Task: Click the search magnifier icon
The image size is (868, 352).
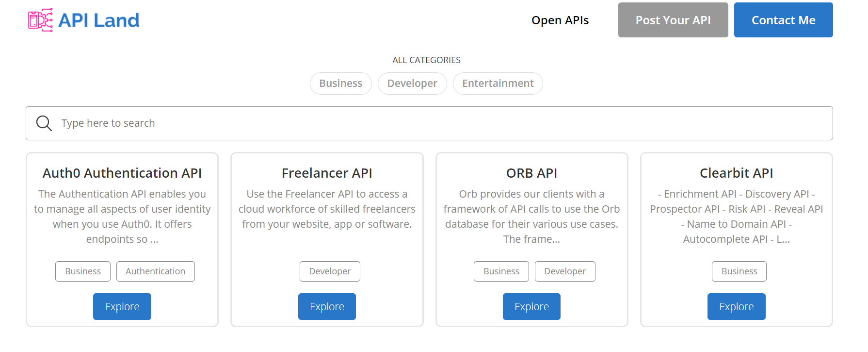Action: (x=44, y=123)
